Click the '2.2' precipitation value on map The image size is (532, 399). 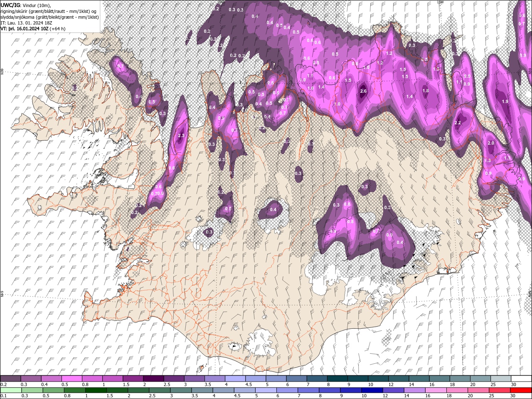click(458, 123)
